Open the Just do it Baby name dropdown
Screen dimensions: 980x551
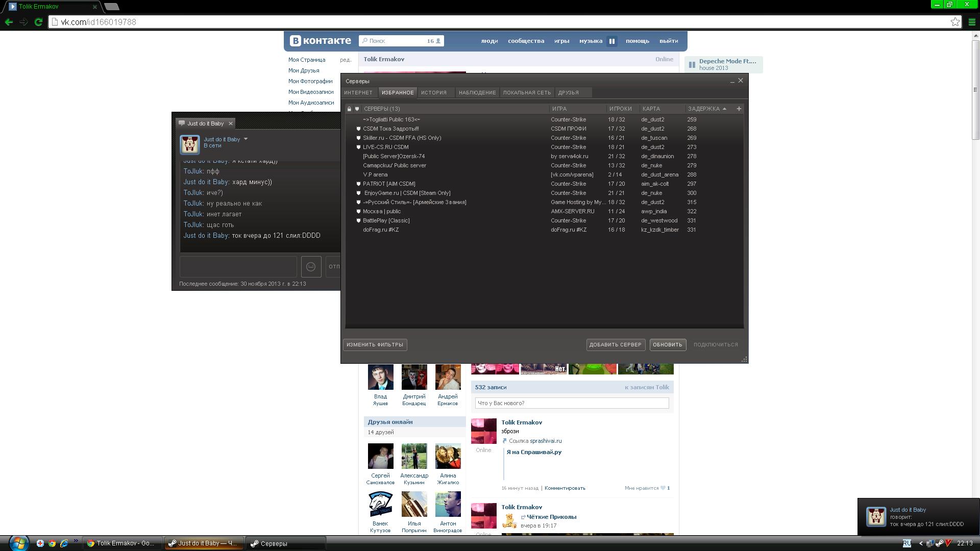[x=246, y=139]
